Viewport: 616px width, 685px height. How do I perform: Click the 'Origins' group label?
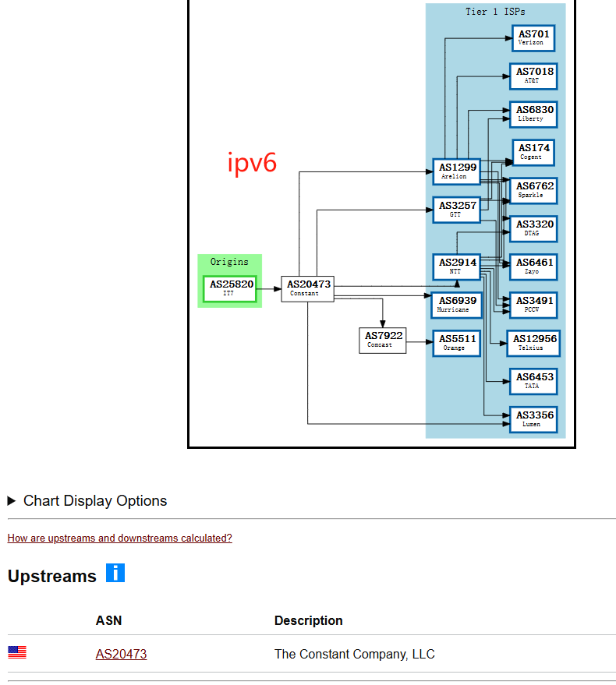[x=229, y=262]
